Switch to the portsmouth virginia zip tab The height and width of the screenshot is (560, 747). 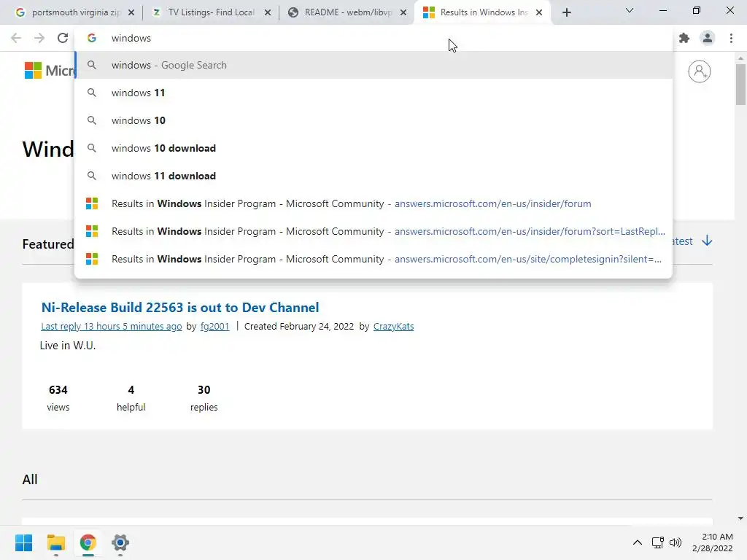click(x=75, y=12)
